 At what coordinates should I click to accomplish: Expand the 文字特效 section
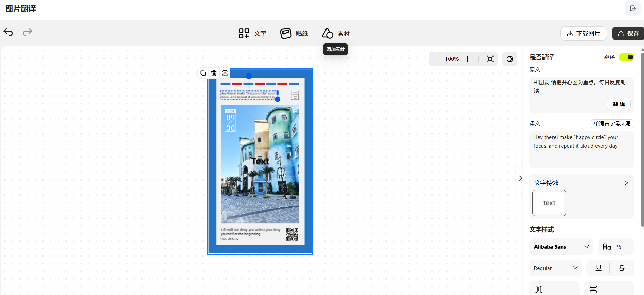pos(626,183)
